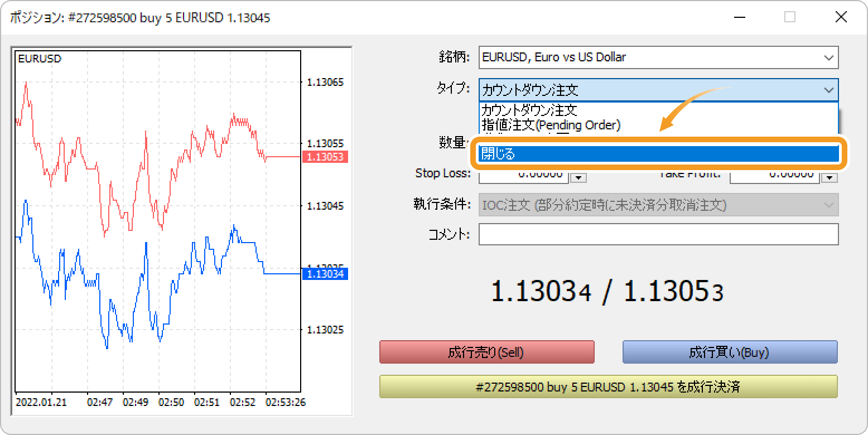Focus the Stop Loss value field

tap(524, 175)
